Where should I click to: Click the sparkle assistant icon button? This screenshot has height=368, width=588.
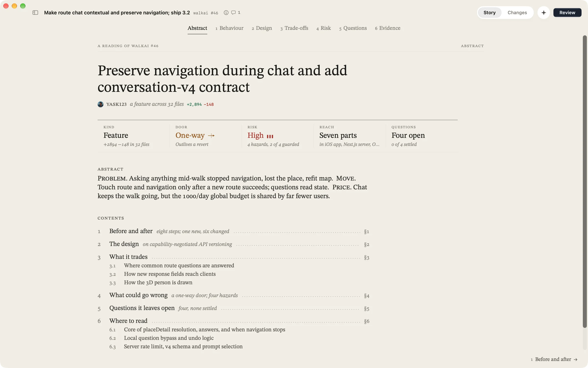pyautogui.click(x=543, y=13)
